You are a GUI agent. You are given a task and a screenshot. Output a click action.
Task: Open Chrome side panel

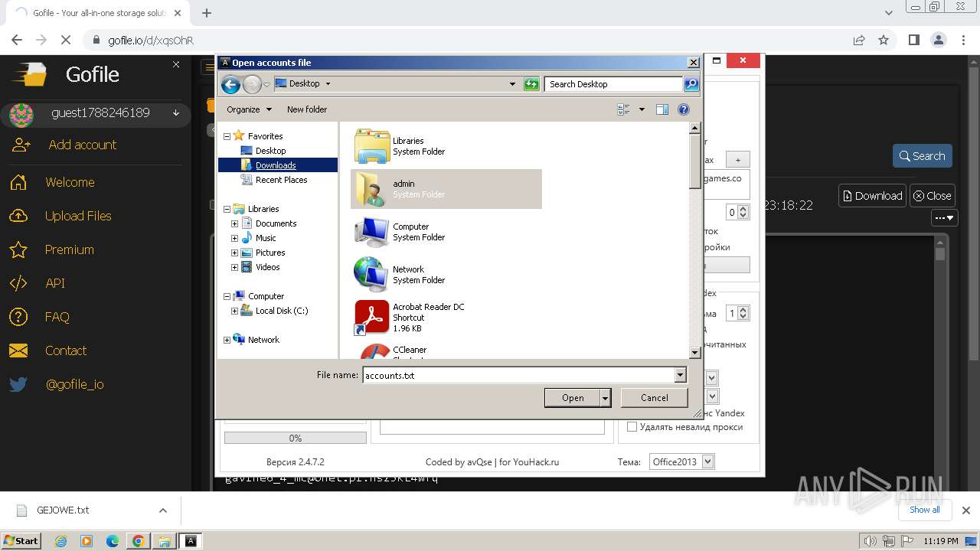click(x=913, y=40)
